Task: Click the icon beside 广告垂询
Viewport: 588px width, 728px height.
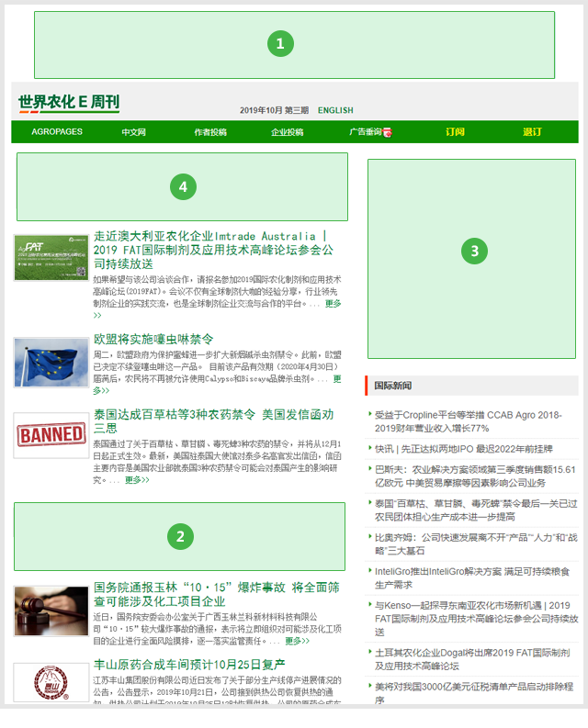Action: click(387, 133)
